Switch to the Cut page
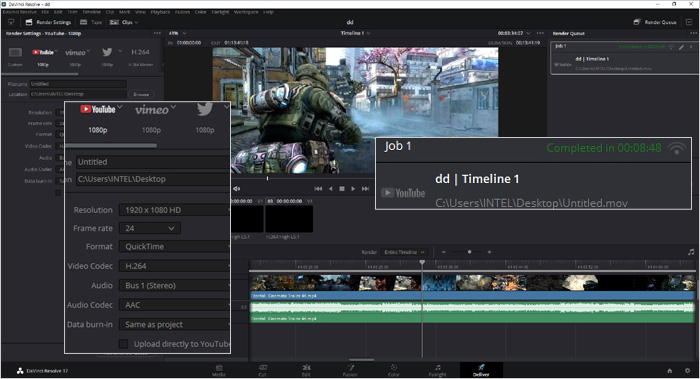700x379 pixels. point(262,371)
